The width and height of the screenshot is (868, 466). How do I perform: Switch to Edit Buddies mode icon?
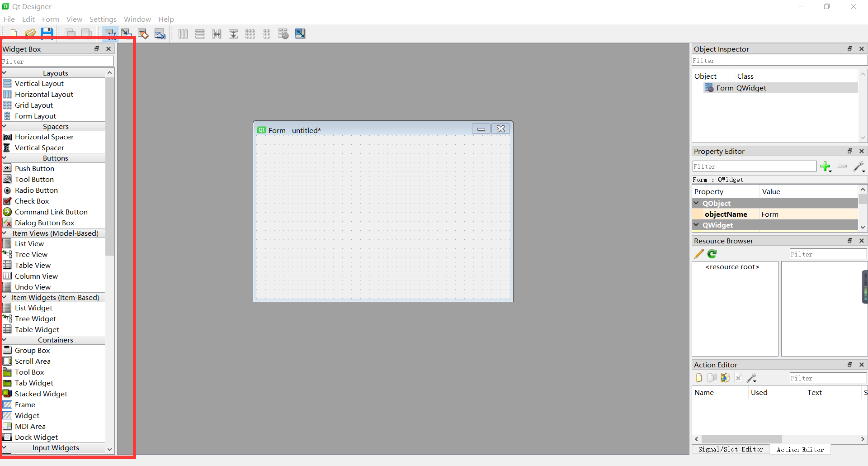tap(143, 34)
